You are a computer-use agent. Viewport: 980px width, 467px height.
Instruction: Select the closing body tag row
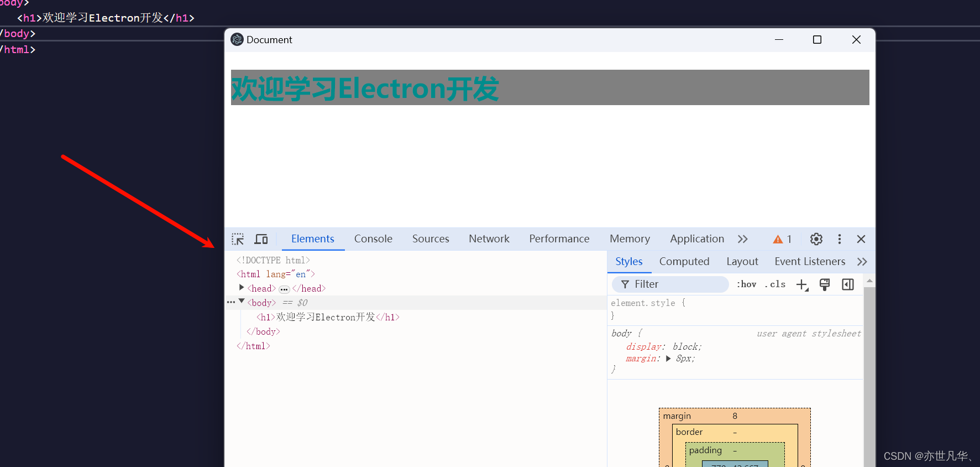pos(263,331)
